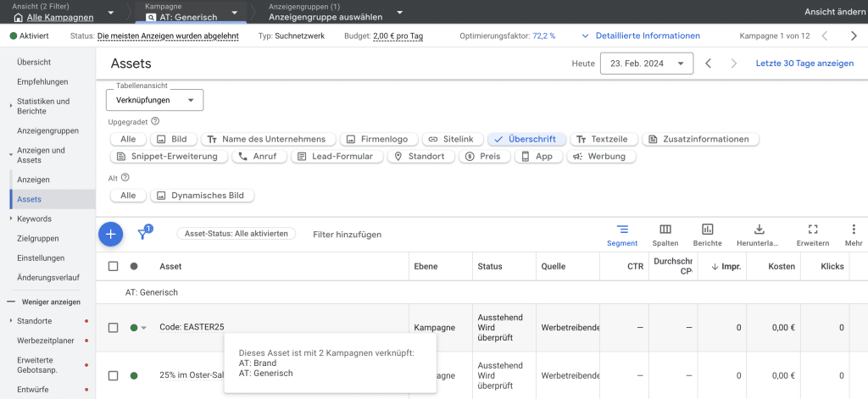Deselect the Überschrift filter chip
Image resolution: width=868 pixels, height=399 pixels.
click(526, 140)
